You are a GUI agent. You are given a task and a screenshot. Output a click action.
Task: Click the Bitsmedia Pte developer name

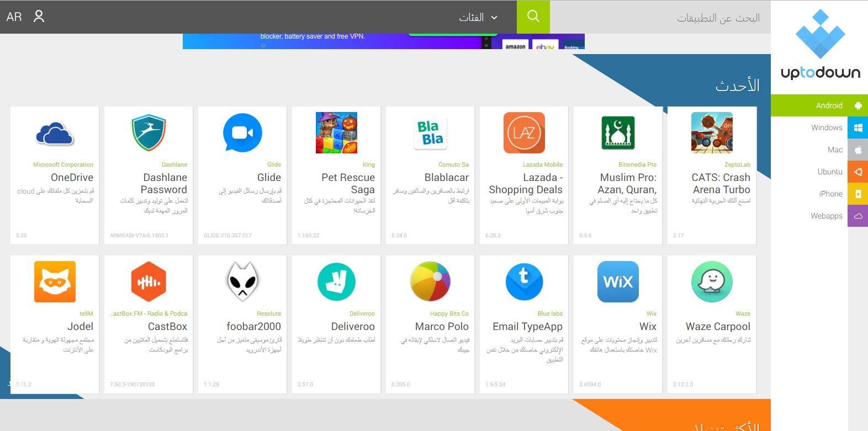click(637, 164)
